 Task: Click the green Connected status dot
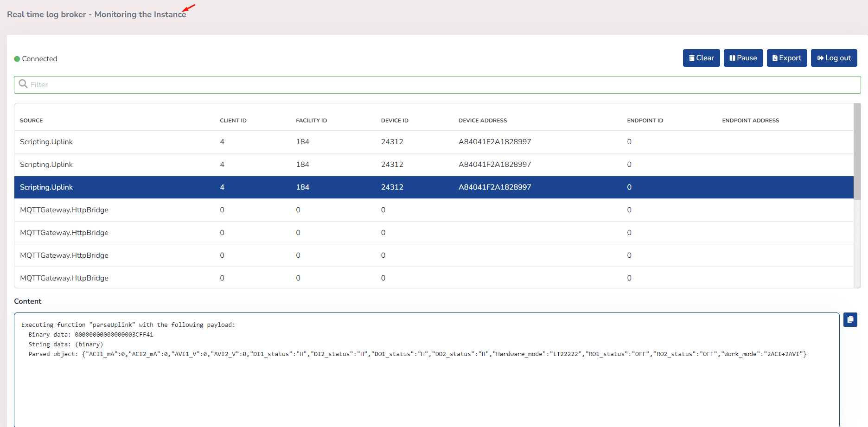pyautogui.click(x=17, y=59)
